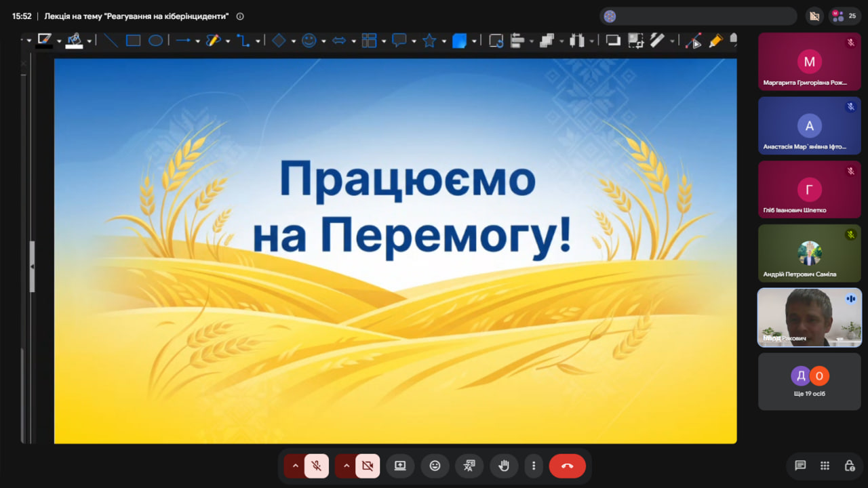Open the meeting chat panel
868x488 pixels.
[800, 466]
